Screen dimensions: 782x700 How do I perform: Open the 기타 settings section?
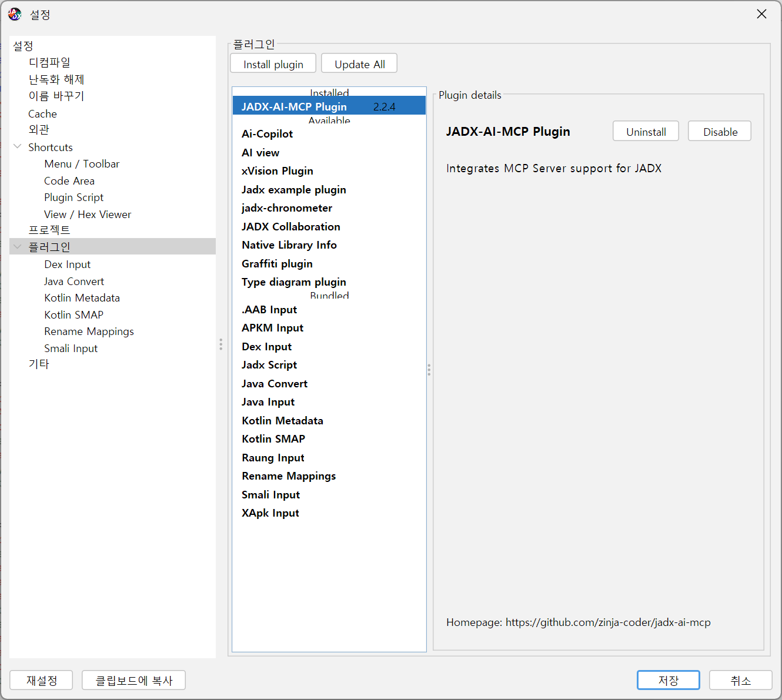coord(39,364)
